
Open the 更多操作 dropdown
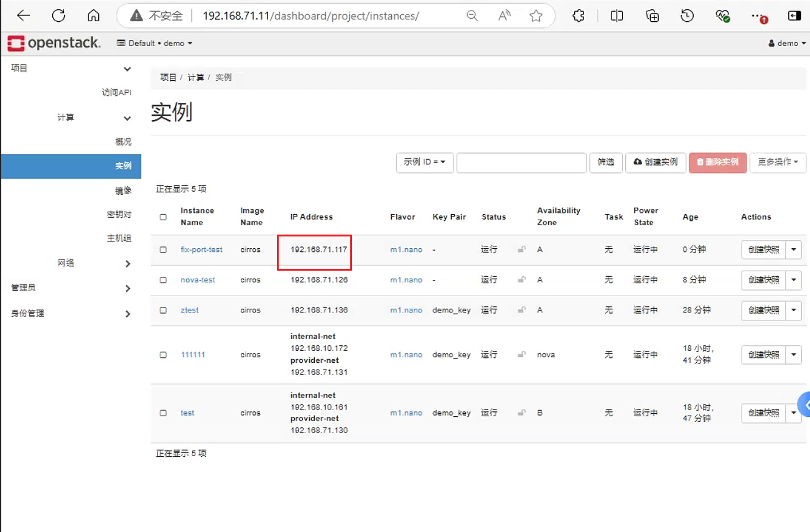click(778, 162)
